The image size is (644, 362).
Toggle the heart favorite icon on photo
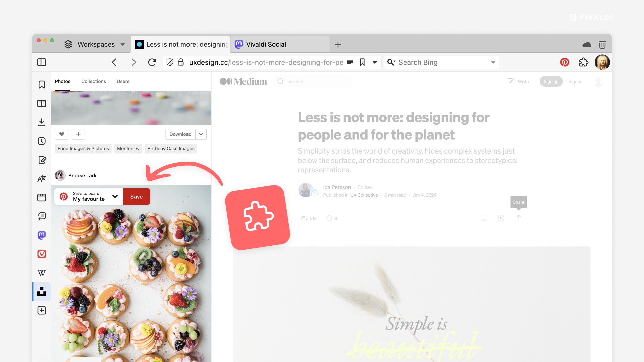[61, 134]
